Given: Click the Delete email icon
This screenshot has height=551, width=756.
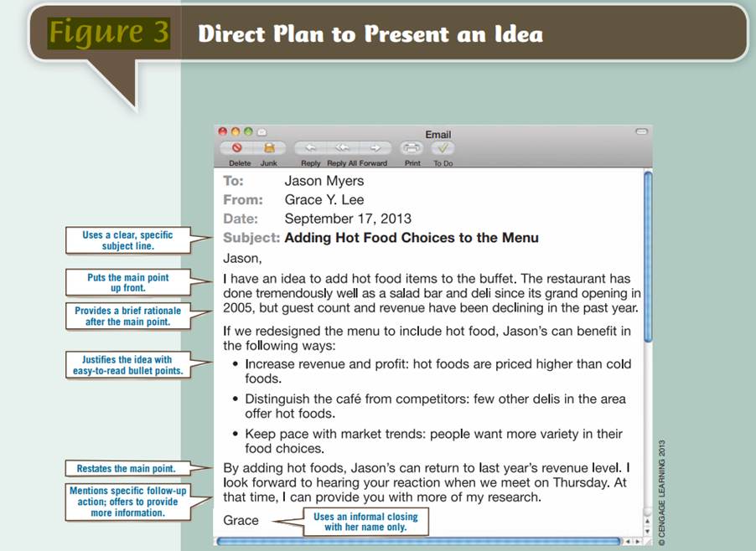Looking at the screenshot, I should coord(236,148).
